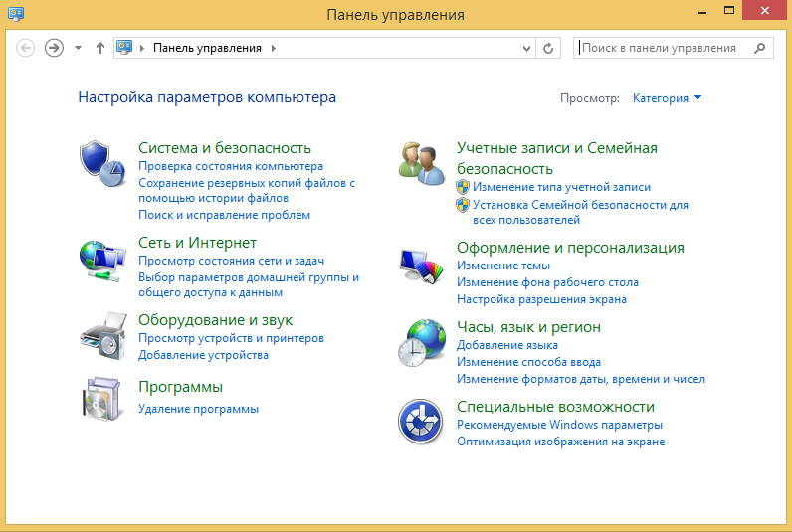
Task: Expand the chevron before 'Панель управления' breadcrumb
Action: tap(142, 48)
